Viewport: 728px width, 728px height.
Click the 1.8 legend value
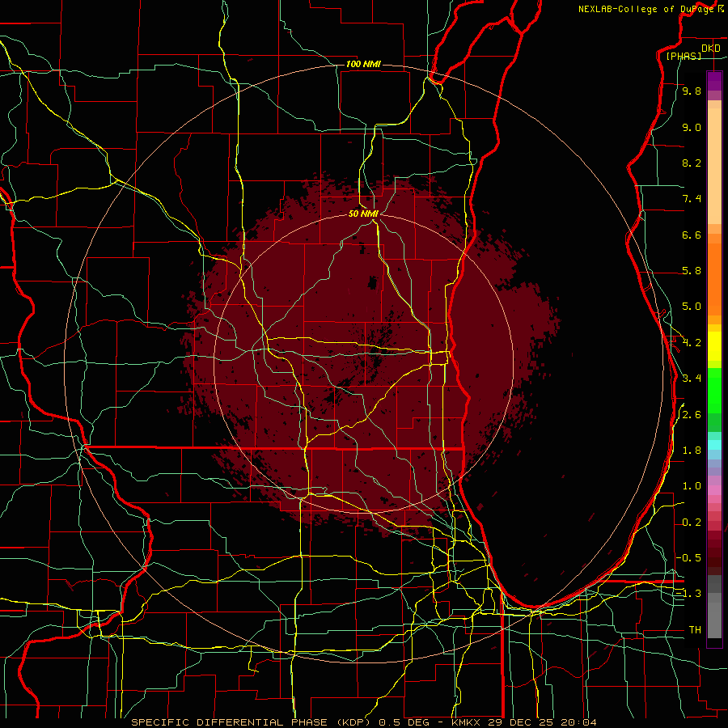(692, 451)
